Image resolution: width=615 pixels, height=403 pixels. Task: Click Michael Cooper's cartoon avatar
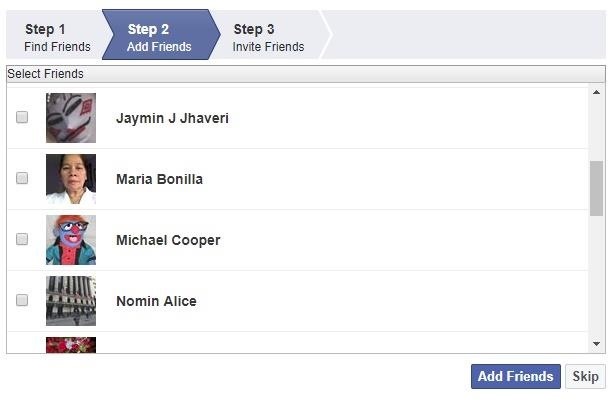pos(71,240)
